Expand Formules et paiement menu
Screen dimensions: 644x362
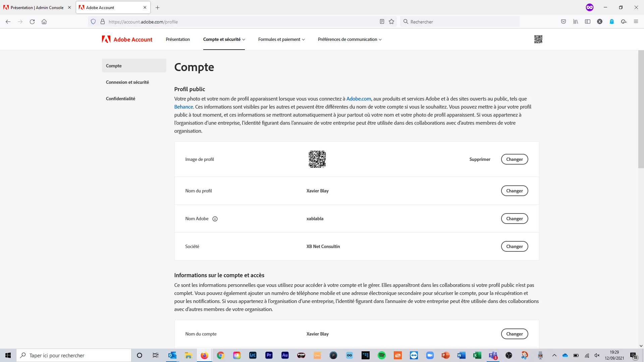281,39
